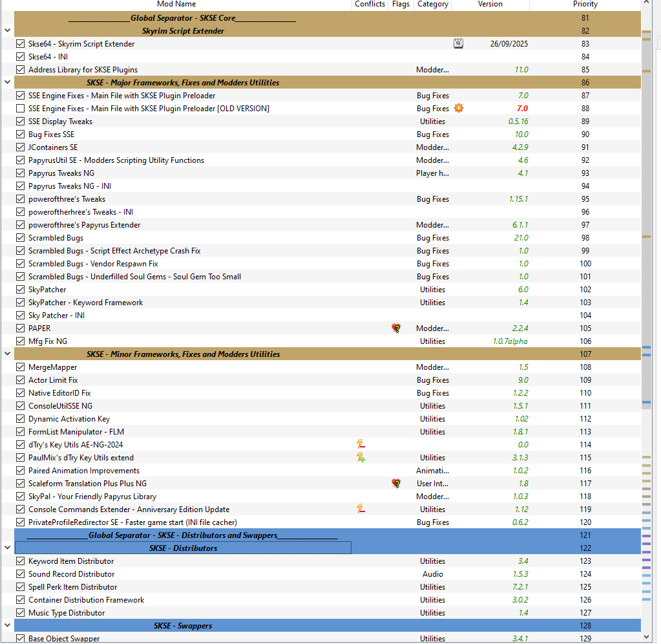Sort by the Priority column header
This screenshot has height=644, width=661.
click(x=585, y=5)
